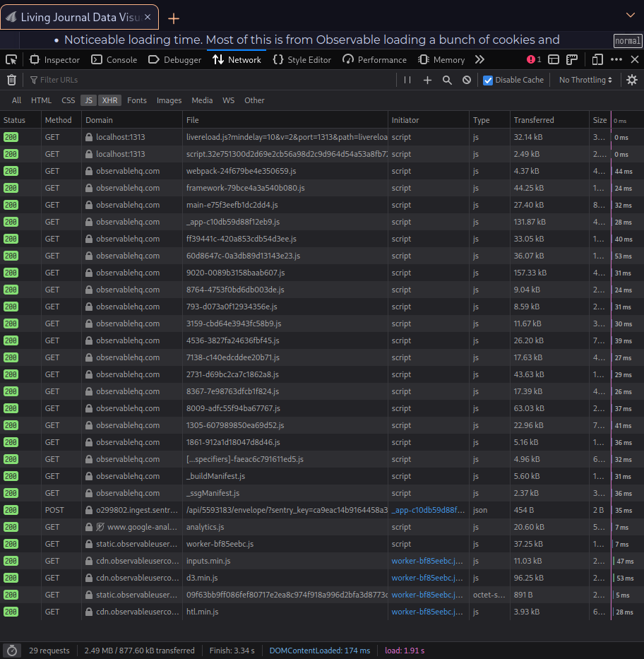Open worker initiator link on d3.min.js row
This screenshot has height=659, width=644.
pyautogui.click(x=427, y=578)
